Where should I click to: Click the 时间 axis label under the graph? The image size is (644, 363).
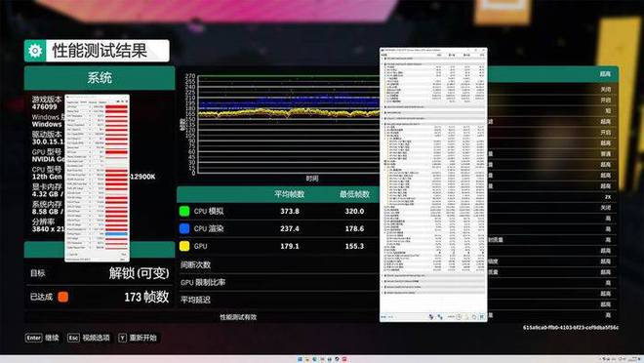click(x=312, y=179)
